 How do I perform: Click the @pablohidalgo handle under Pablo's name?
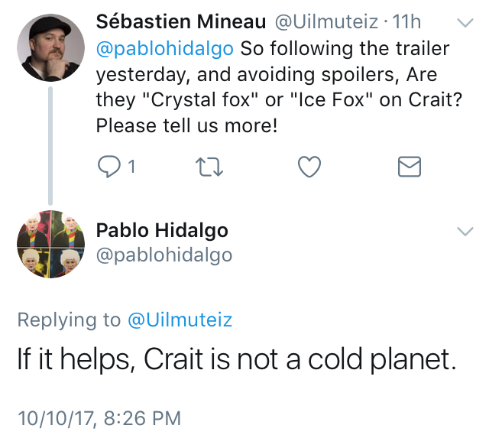164,255
